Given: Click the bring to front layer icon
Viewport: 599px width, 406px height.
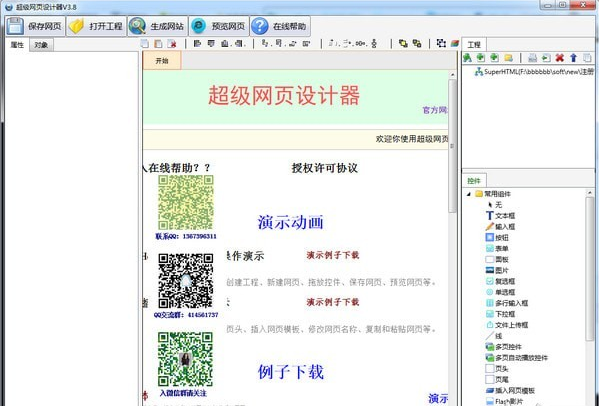Looking at the screenshot, I should (403, 43).
